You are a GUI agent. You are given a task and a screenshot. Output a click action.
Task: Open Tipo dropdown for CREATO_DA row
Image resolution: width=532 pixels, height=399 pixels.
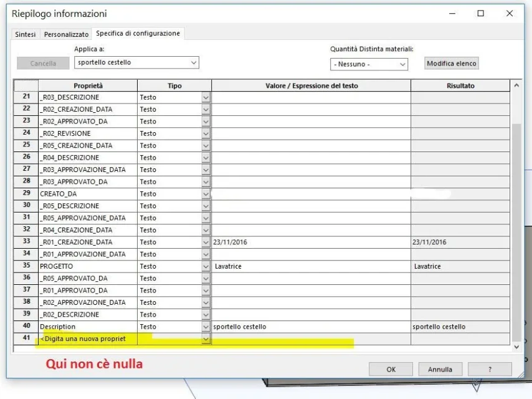(x=206, y=194)
